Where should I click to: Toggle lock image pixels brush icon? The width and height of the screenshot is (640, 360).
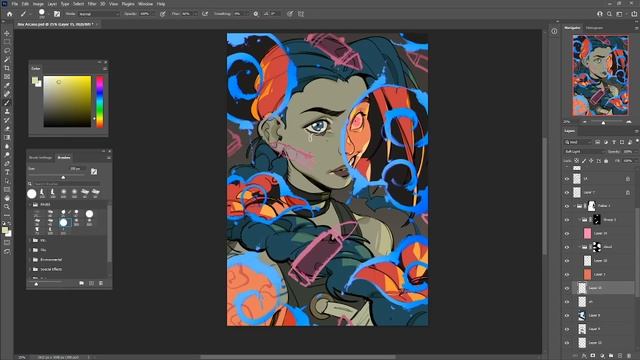[584, 161]
